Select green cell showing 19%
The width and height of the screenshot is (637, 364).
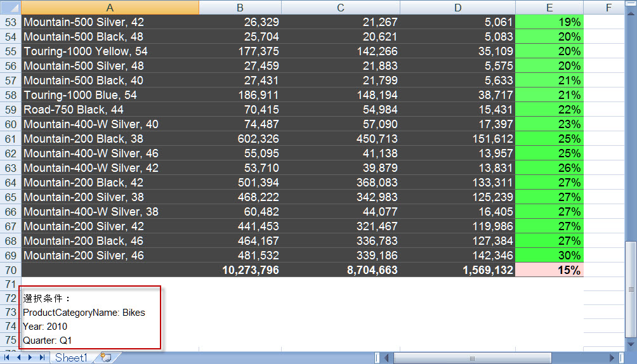click(549, 22)
